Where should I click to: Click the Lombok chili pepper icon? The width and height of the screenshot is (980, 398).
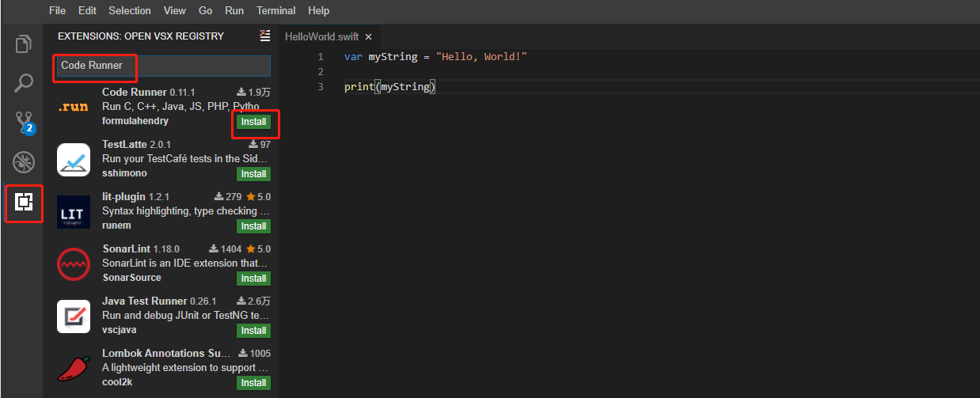point(74,369)
